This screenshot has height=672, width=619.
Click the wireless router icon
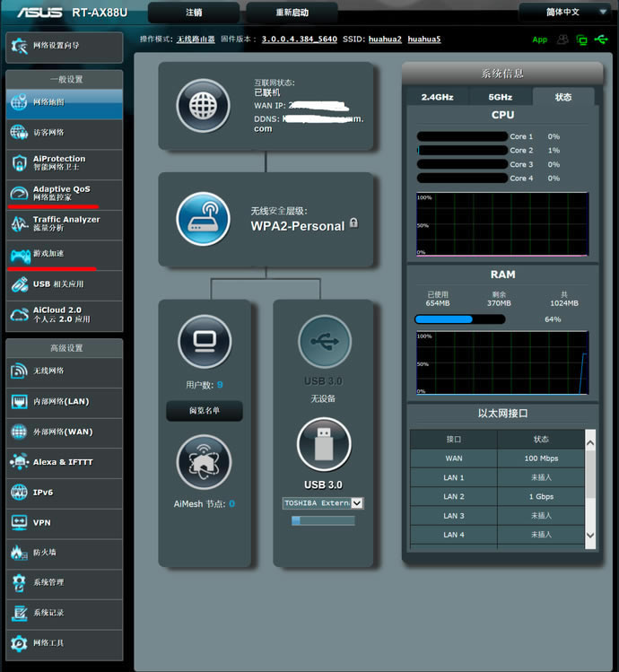[x=204, y=218]
